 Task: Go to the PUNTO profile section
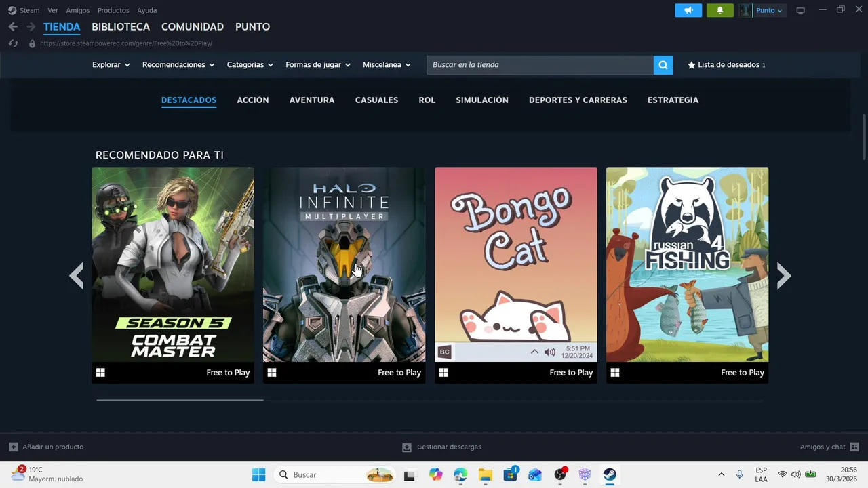pos(252,27)
